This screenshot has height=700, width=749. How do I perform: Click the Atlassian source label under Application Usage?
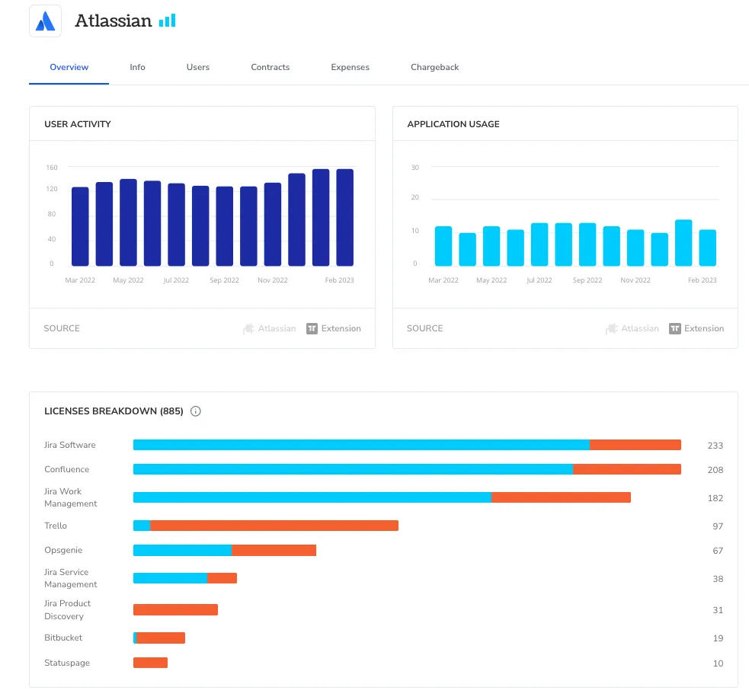(x=640, y=328)
